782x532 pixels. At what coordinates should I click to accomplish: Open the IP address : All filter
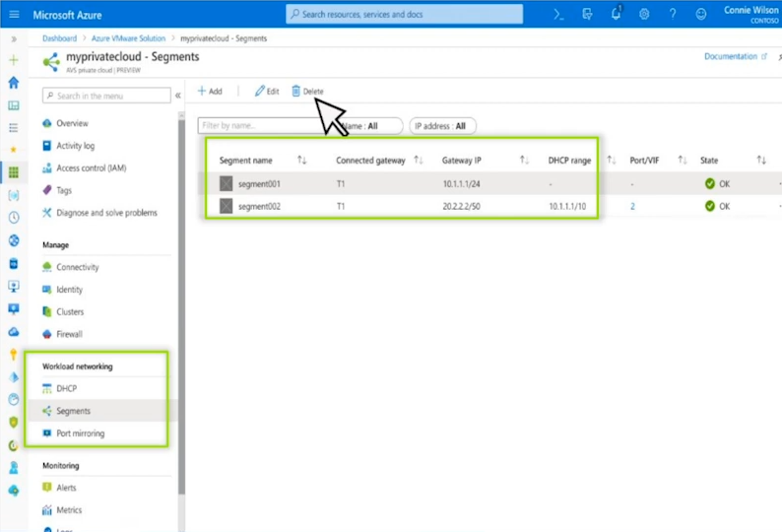point(442,126)
